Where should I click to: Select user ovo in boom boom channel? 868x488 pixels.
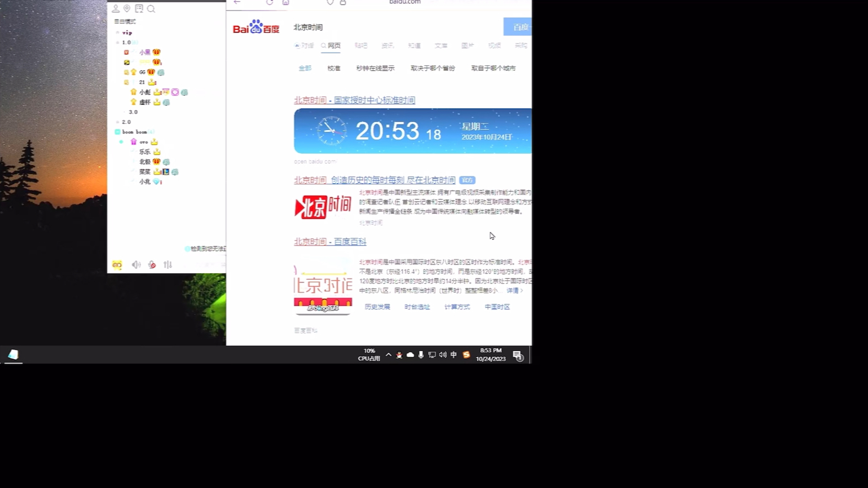click(x=144, y=142)
